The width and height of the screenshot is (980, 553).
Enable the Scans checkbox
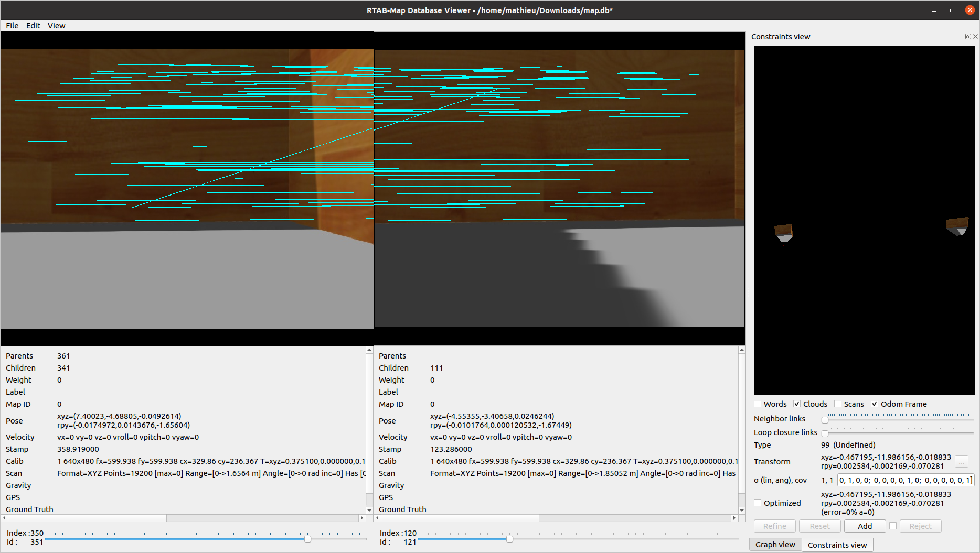(838, 404)
